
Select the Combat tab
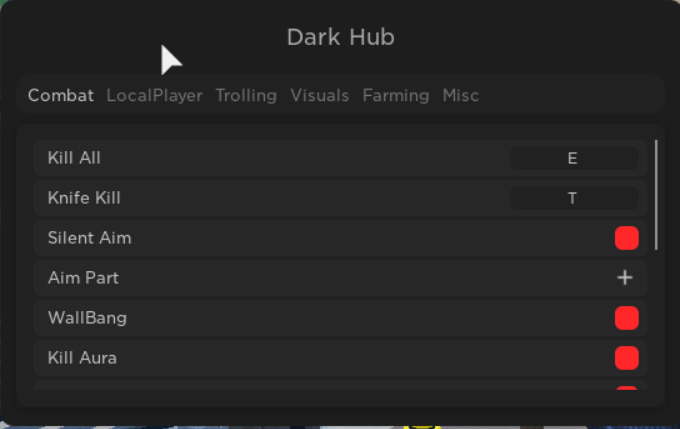(61, 95)
